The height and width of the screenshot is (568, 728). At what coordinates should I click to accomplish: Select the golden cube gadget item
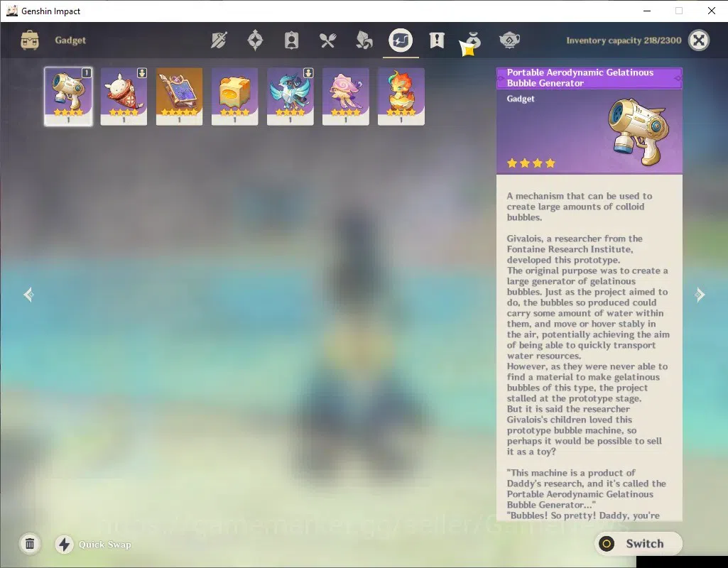point(234,96)
